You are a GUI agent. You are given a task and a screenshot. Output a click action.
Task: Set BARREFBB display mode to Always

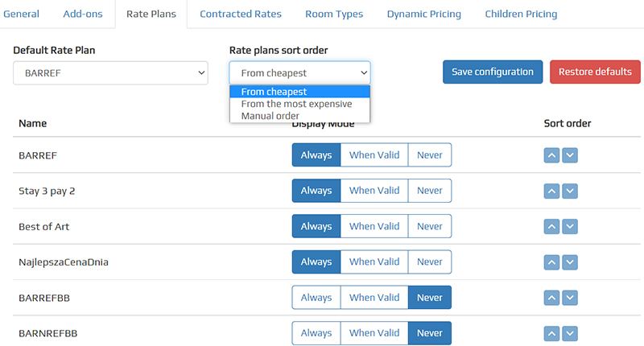click(316, 298)
